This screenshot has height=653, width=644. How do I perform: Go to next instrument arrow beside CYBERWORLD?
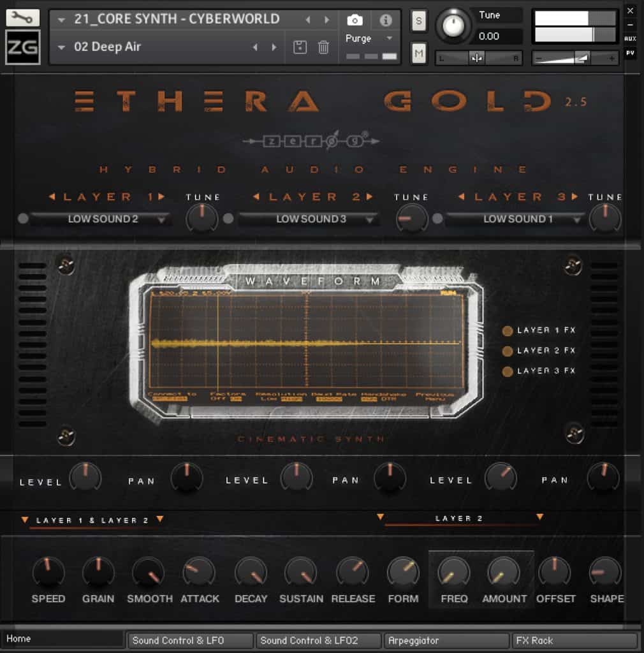pyautogui.click(x=327, y=20)
